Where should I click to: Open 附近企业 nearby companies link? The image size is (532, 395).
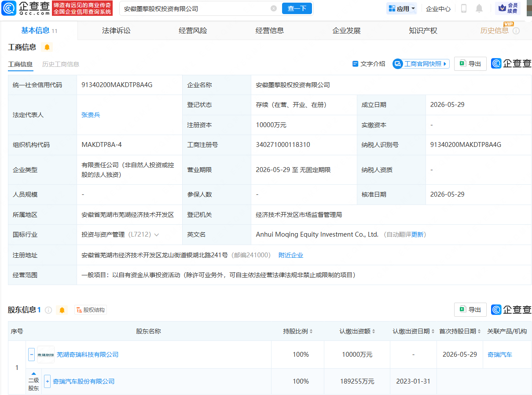(x=291, y=255)
